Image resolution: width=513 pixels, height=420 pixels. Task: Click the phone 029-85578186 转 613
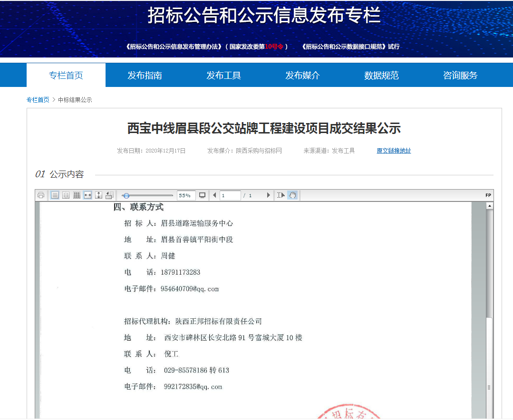pos(197,370)
